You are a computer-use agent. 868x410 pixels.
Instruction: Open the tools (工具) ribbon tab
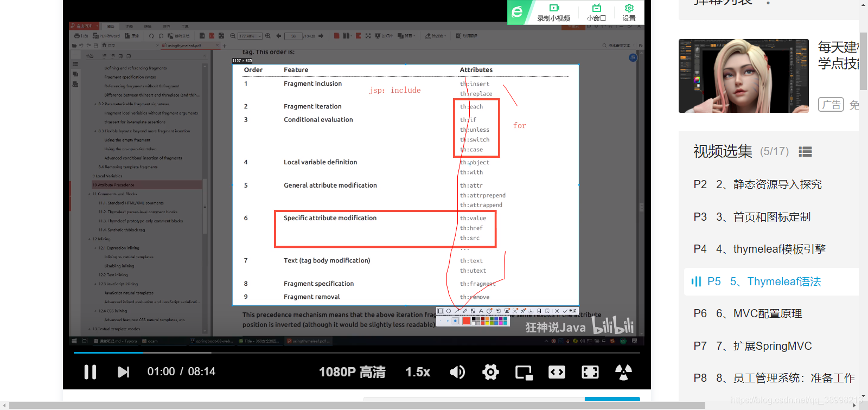pos(185,26)
